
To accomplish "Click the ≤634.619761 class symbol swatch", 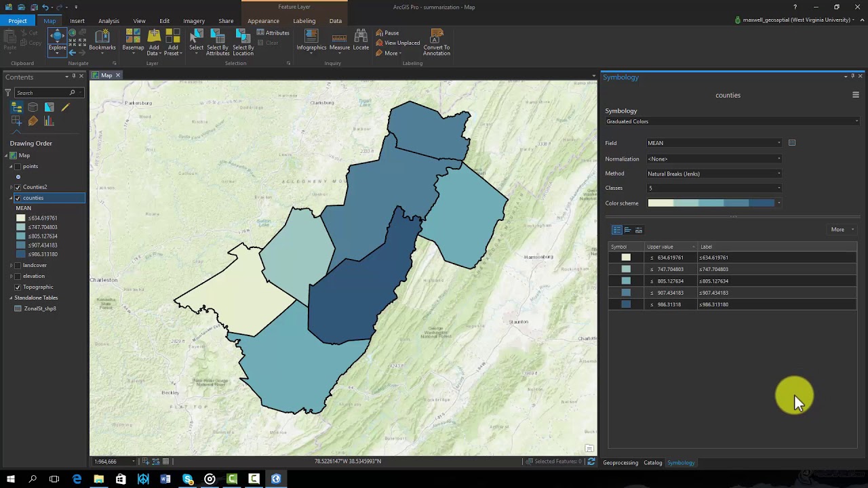I will click(626, 258).
